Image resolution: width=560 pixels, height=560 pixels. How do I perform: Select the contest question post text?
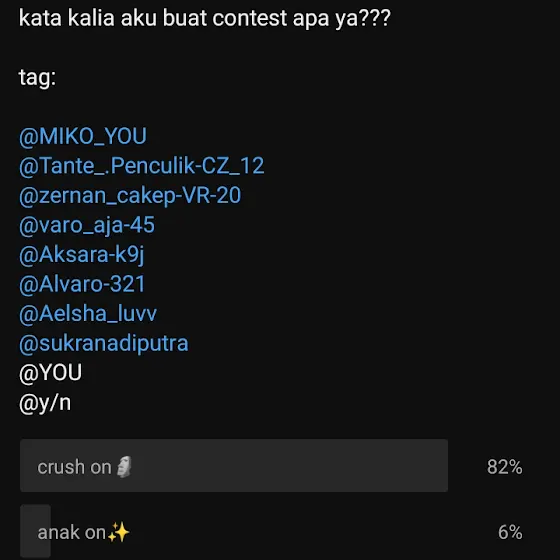[x=205, y=18]
